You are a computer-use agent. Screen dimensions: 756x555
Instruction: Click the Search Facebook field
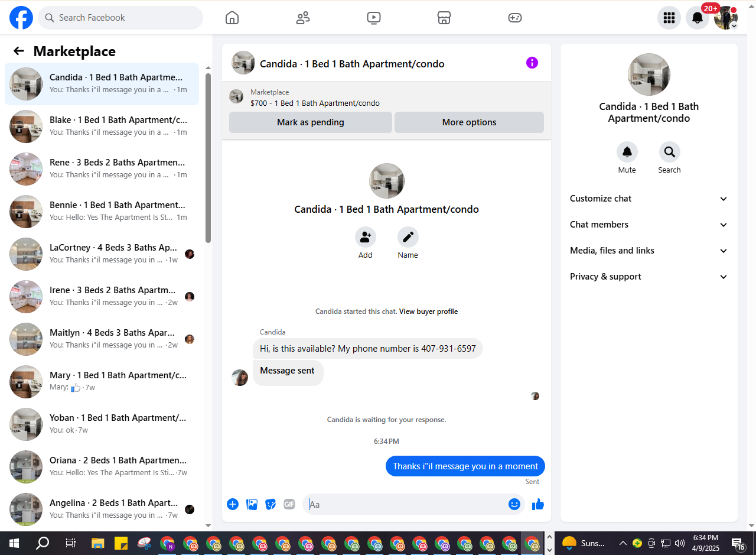pyautogui.click(x=120, y=18)
